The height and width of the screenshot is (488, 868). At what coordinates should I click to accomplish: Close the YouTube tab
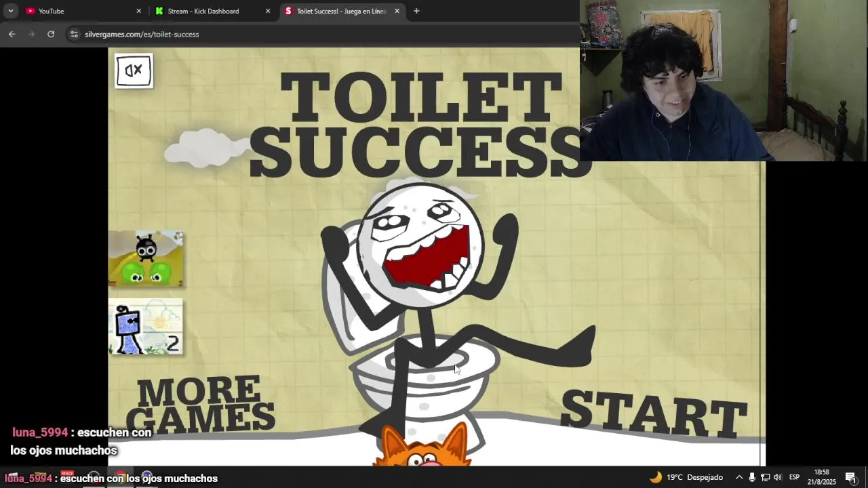[138, 11]
